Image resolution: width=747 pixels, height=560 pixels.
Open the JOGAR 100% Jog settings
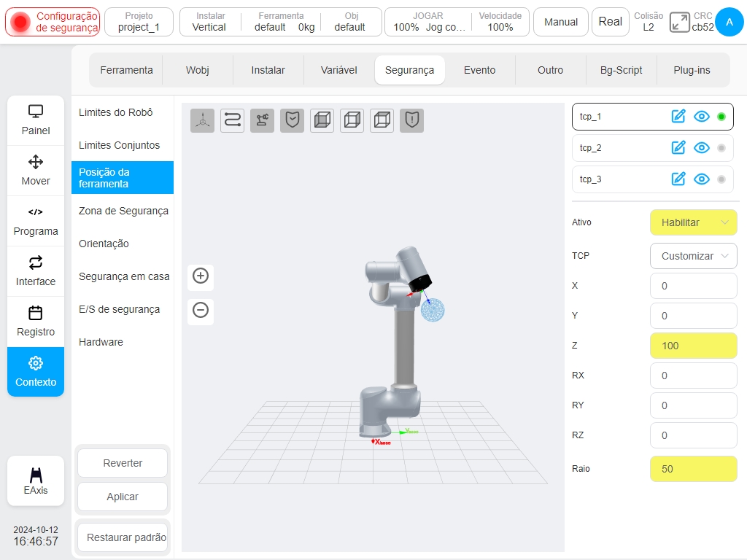[427, 22]
